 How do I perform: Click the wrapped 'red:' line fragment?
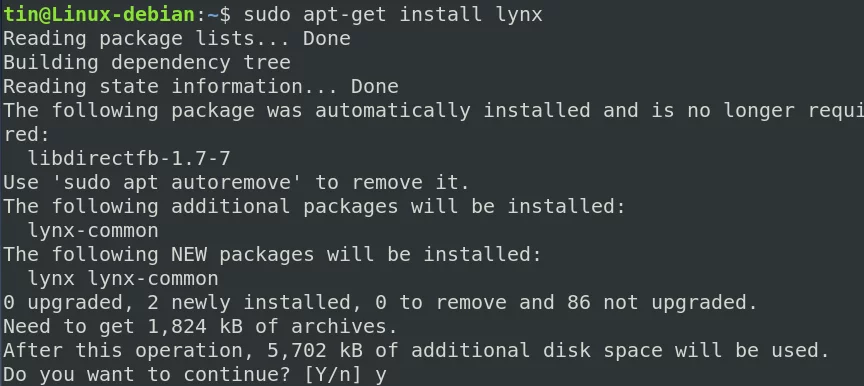(26, 134)
